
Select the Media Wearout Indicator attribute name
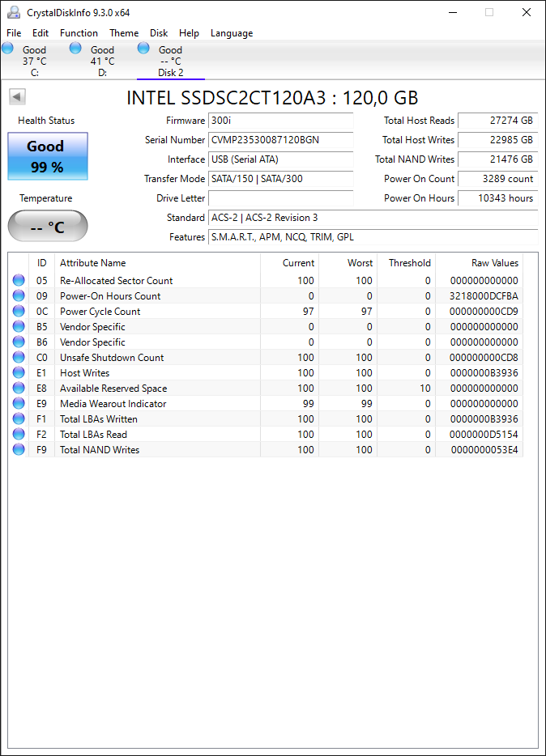coord(113,404)
